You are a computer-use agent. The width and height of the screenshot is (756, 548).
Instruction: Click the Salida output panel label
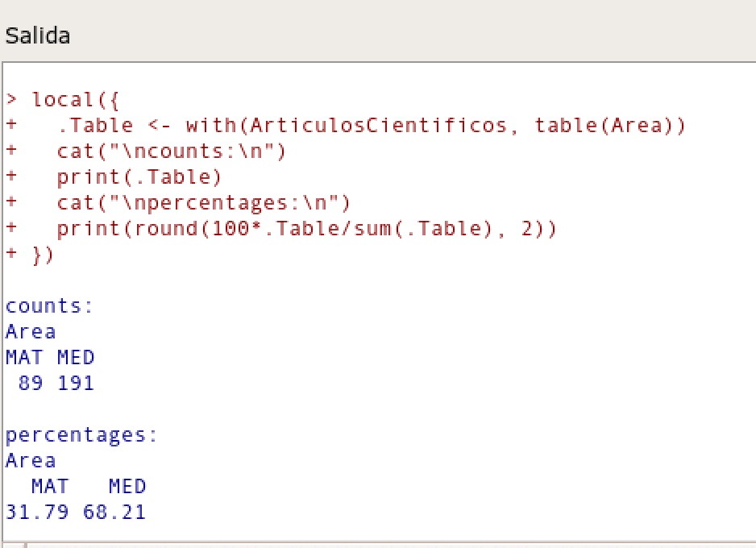point(37,35)
